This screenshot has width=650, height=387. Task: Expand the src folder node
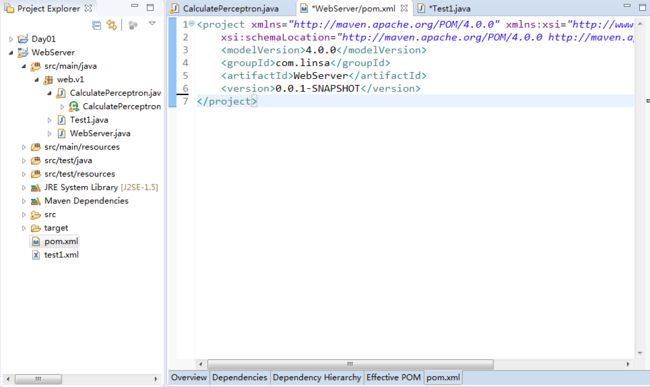[24, 215]
